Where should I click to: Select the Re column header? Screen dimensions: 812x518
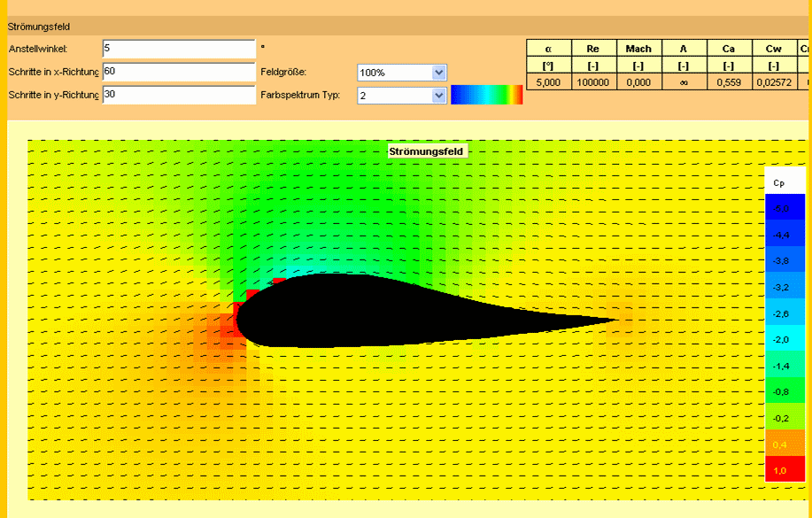(x=593, y=49)
